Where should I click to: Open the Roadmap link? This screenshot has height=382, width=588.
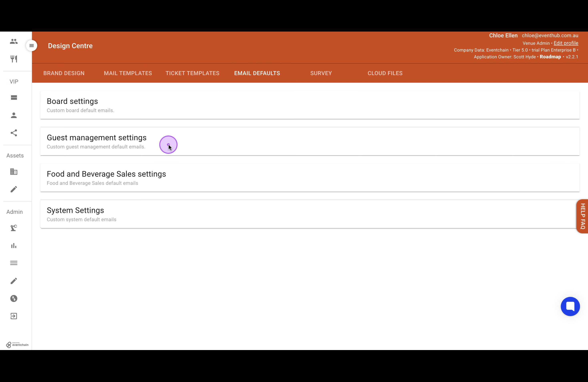point(550,57)
